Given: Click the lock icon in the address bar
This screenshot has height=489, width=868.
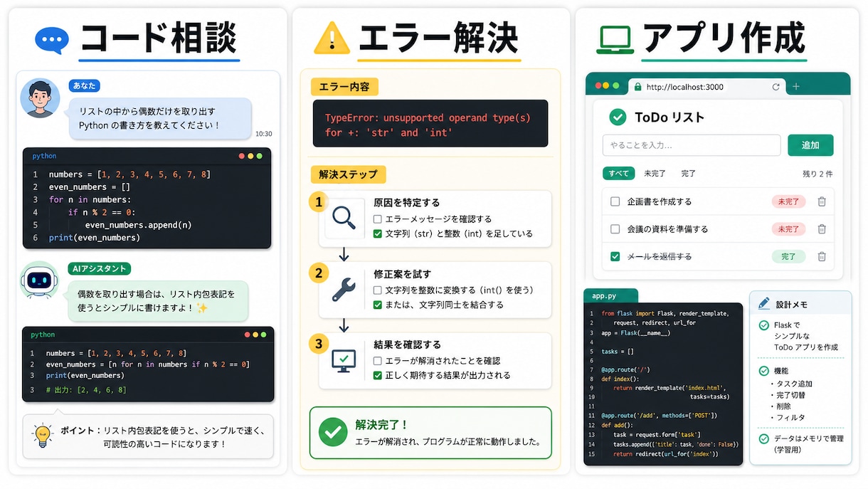Looking at the screenshot, I should (x=637, y=87).
